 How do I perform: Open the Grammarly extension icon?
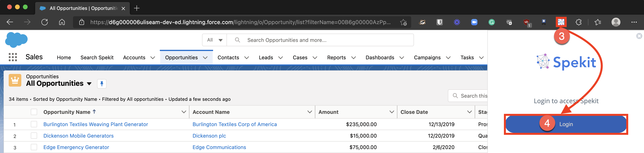(491, 22)
